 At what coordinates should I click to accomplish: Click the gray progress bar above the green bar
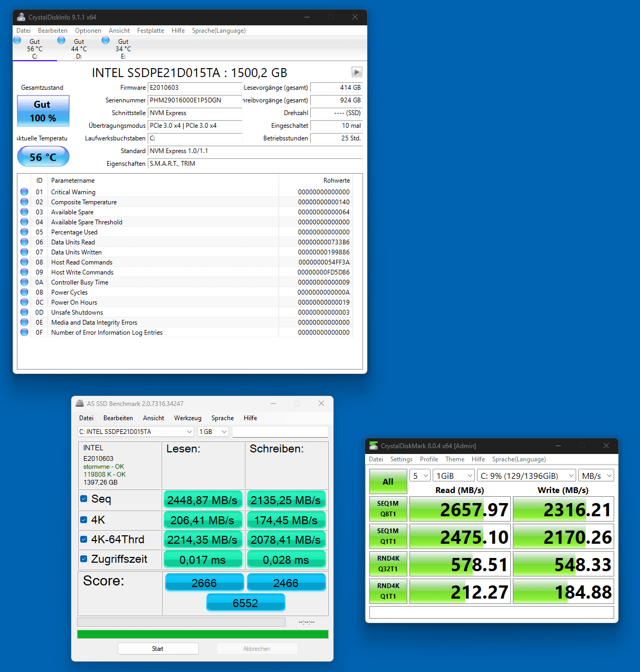click(181, 622)
